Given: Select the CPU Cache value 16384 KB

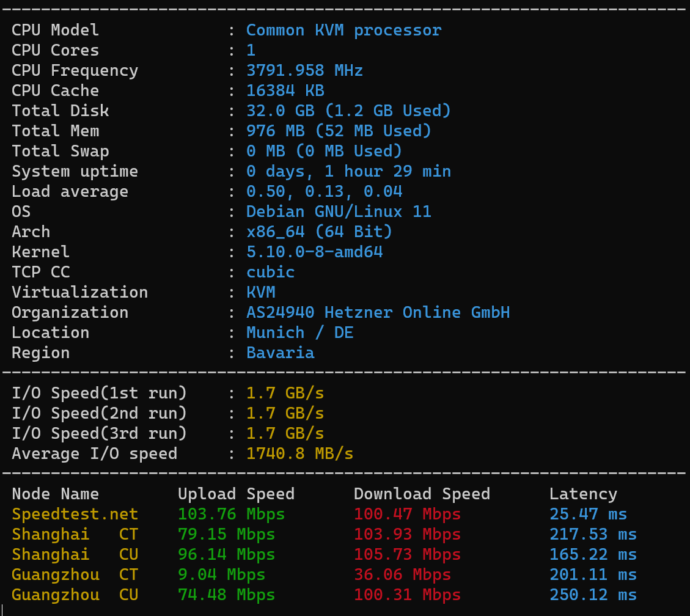Looking at the screenshot, I should (285, 90).
